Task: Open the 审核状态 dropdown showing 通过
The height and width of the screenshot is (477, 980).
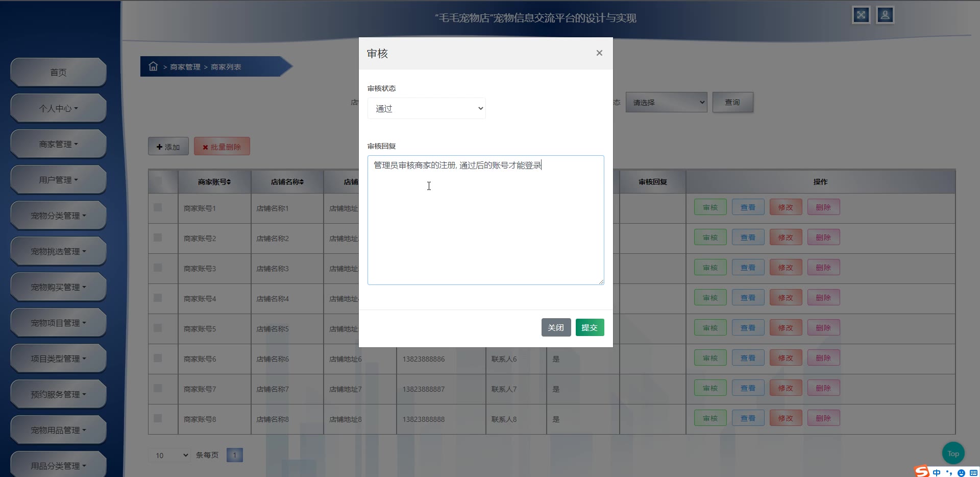Action: 426,108
